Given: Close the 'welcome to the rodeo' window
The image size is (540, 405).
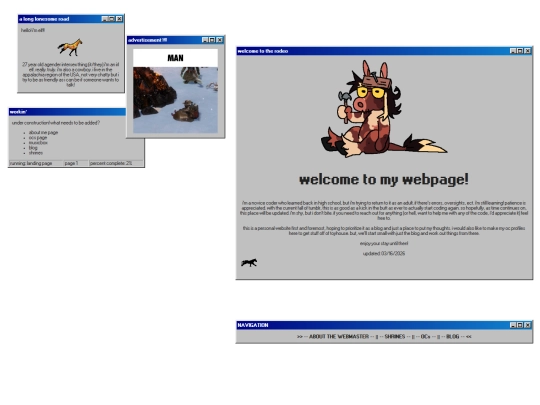Looking at the screenshot, I should point(527,51).
